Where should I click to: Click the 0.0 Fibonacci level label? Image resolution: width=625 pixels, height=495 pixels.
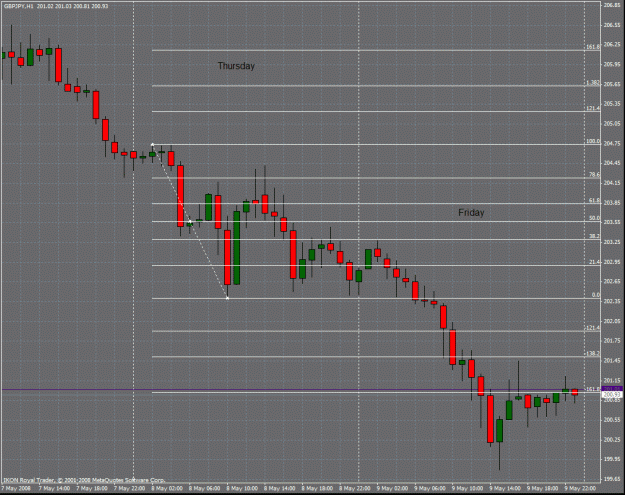click(596, 295)
